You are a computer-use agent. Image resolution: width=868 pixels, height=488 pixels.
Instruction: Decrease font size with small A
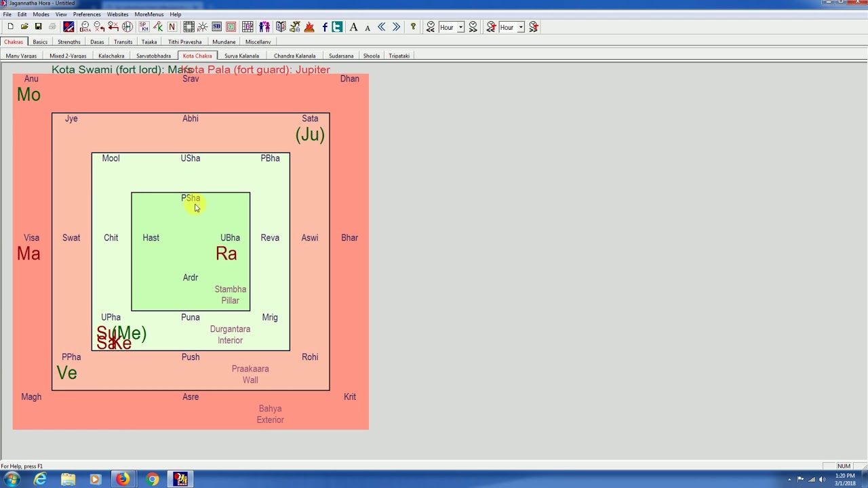pyautogui.click(x=368, y=27)
